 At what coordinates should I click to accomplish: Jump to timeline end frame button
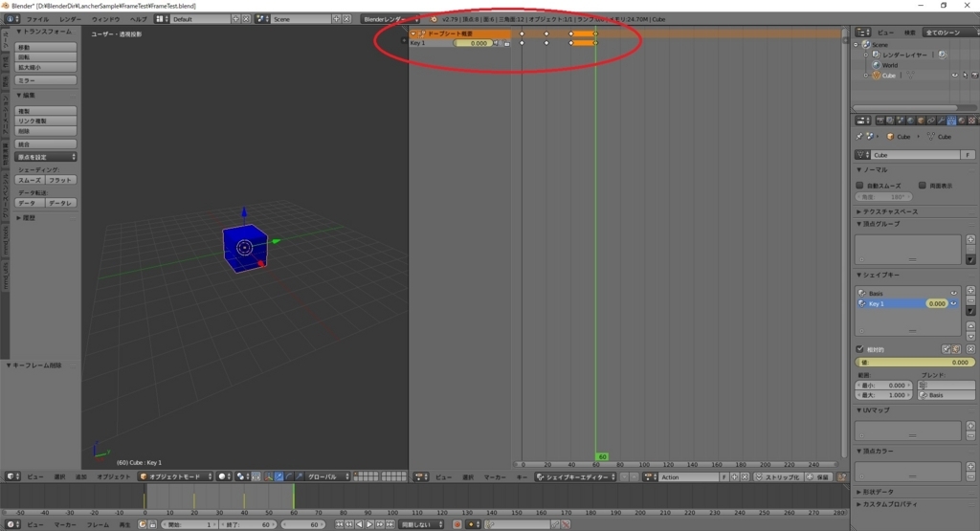tap(390, 524)
